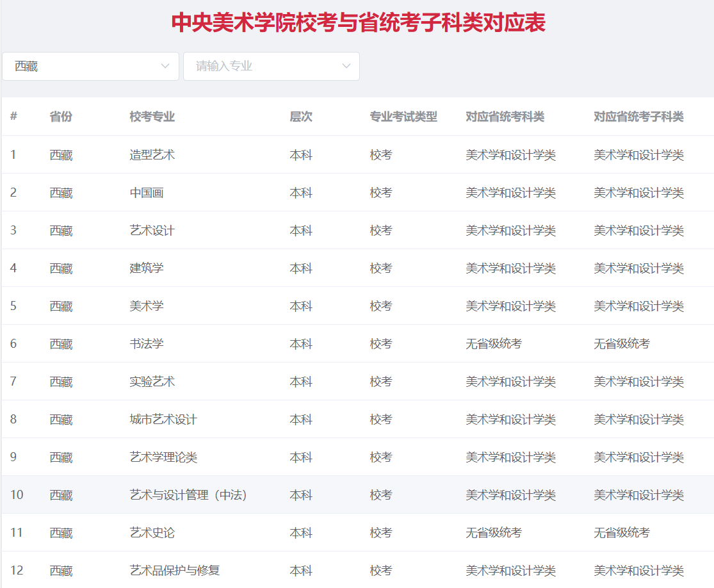Image resolution: width=714 pixels, height=588 pixels.
Task: Click row number 6 cell
Action: [13, 344]
